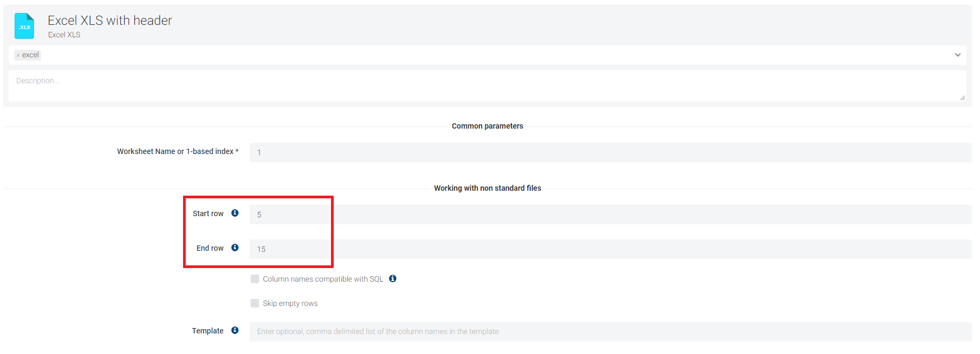Open the End row info icon
Viewport: 980px width, 354px height.
coord(235,248)
